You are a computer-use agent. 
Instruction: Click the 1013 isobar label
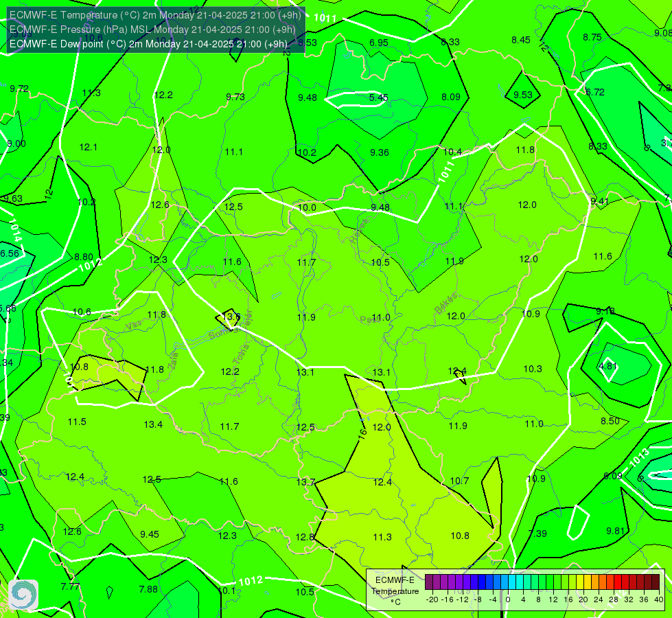(x=639, y=457)
